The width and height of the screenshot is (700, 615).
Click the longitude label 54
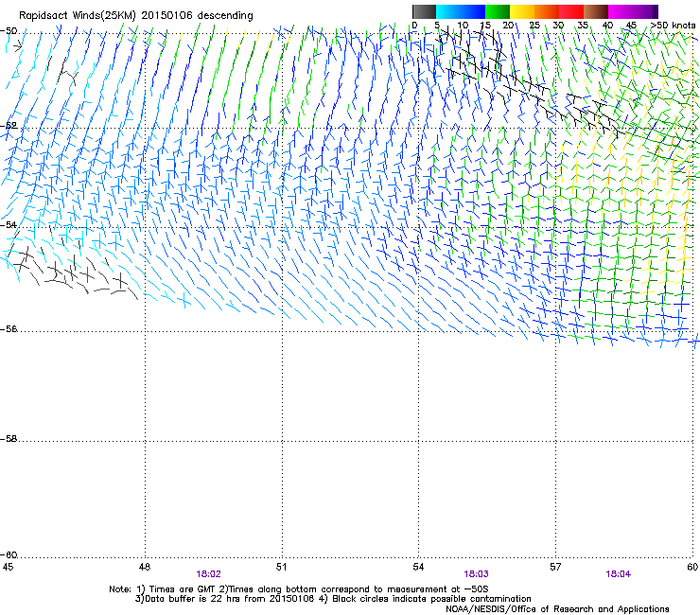[418, 567]
